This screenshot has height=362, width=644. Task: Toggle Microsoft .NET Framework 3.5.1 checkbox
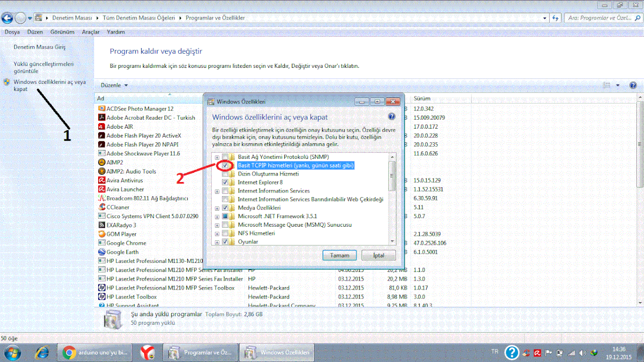[x=225, y=217]
